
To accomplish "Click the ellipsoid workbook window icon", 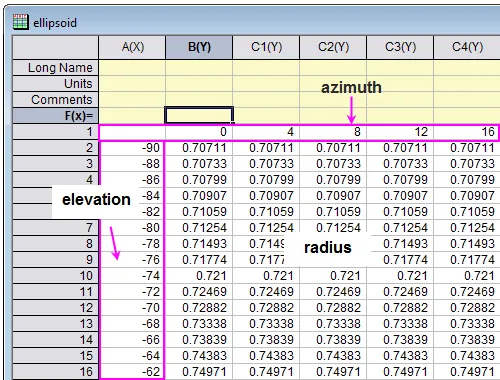I will pos(21,22).
